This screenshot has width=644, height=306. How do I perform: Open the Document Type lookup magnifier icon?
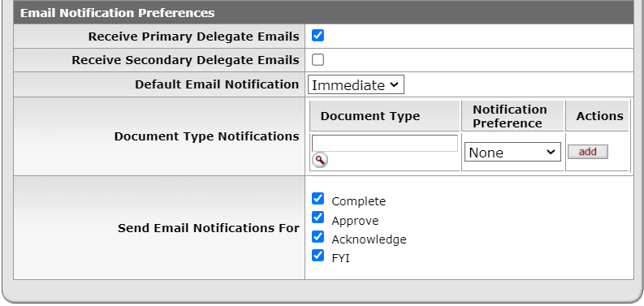(319, 160)
